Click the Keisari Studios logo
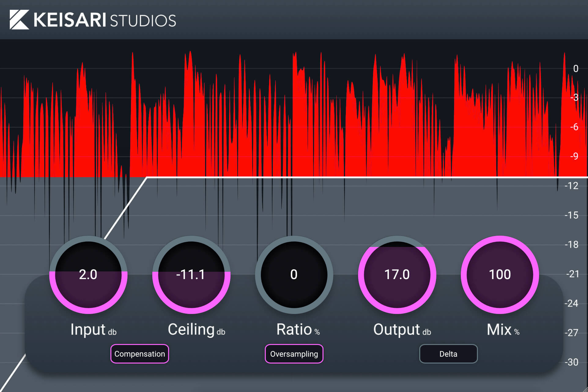 click(x=92, y=20)
